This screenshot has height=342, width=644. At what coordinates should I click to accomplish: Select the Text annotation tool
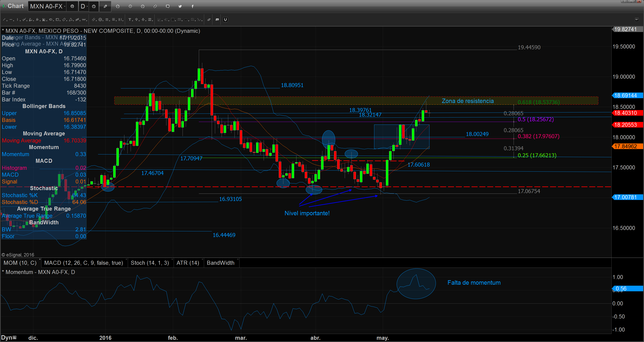click(130, 20)
